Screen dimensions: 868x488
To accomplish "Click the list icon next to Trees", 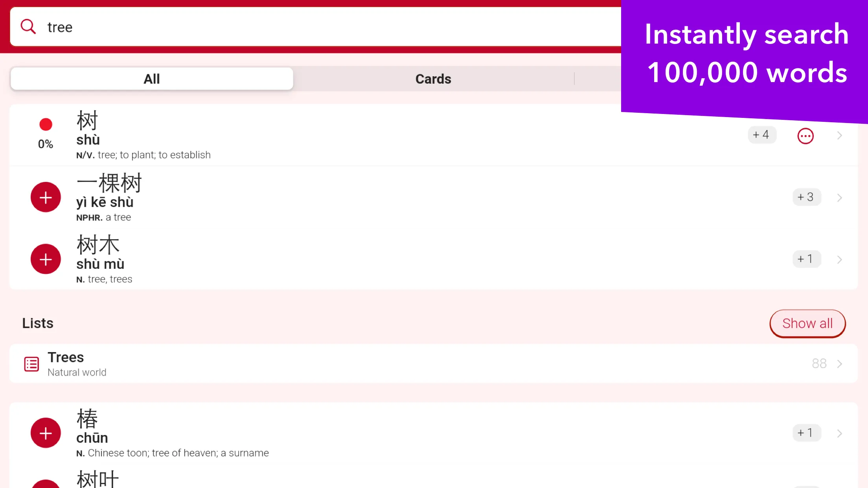I will coord(31,363).
